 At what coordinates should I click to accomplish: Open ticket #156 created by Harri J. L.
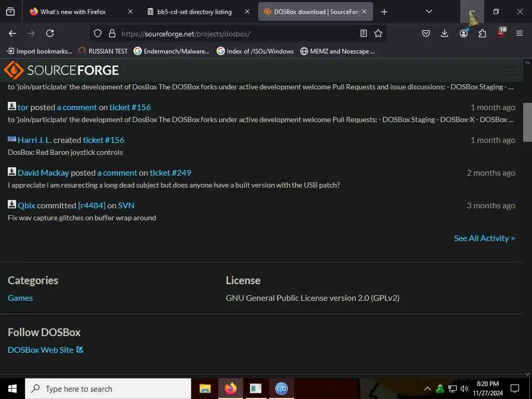[103, 140]
